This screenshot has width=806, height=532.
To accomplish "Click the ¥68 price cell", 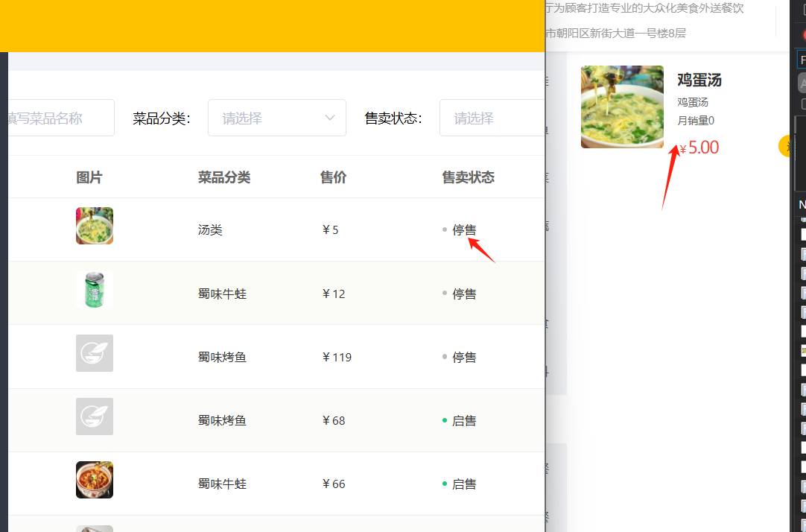I will (x=334, y=420).
